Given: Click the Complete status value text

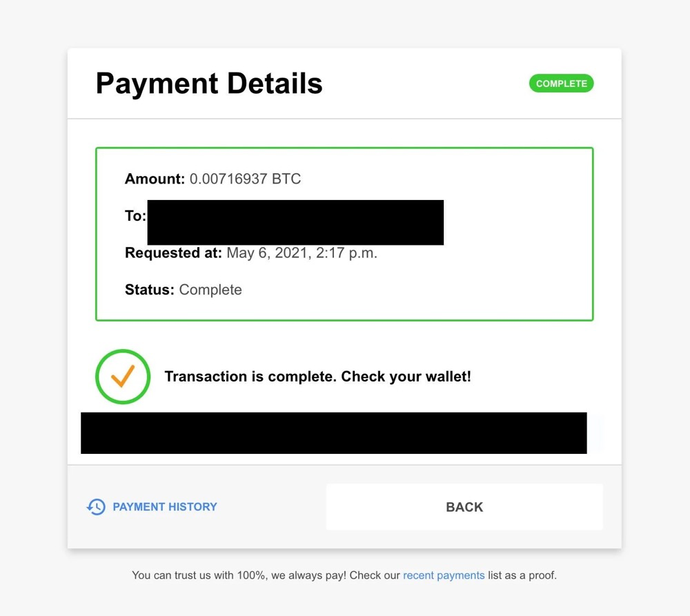Looking at the screenshot, I should point(210,290).
